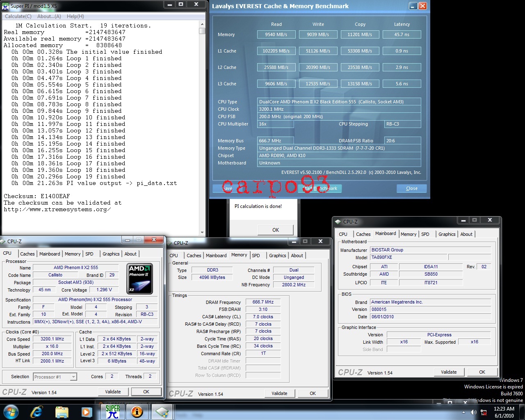The image size is (525, 420).
Task: Click Super PI output scrollbar up arrow
Action: click(202, 24)
